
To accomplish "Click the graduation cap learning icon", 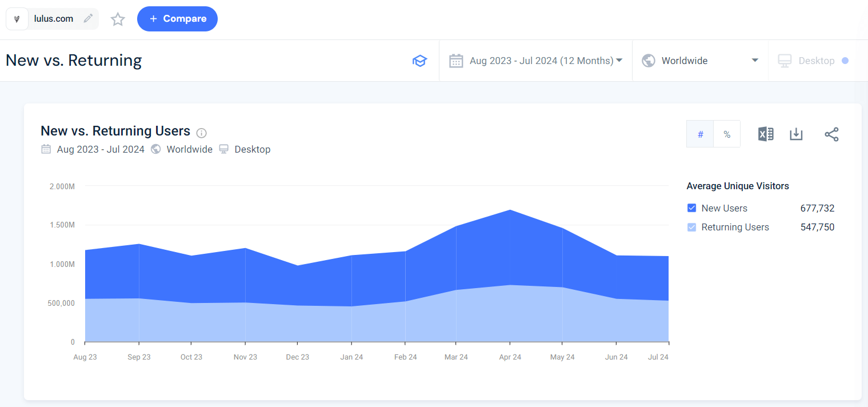I will tap(420, 60).
